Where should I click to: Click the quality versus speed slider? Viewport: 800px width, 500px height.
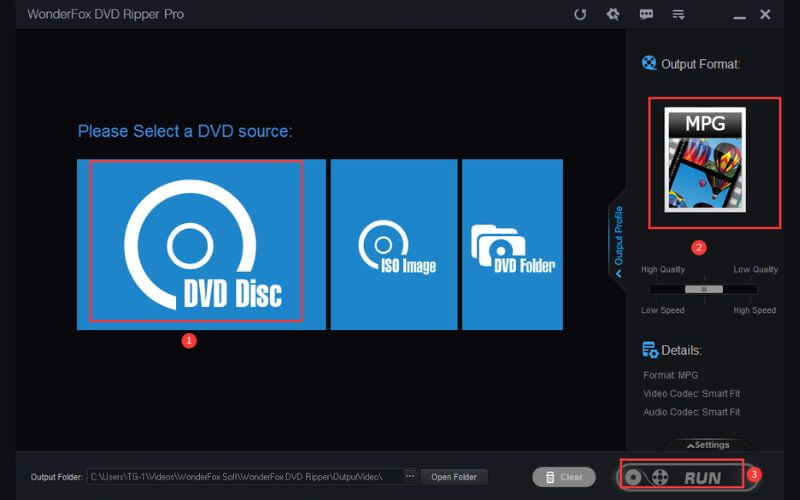click(705, 289)
